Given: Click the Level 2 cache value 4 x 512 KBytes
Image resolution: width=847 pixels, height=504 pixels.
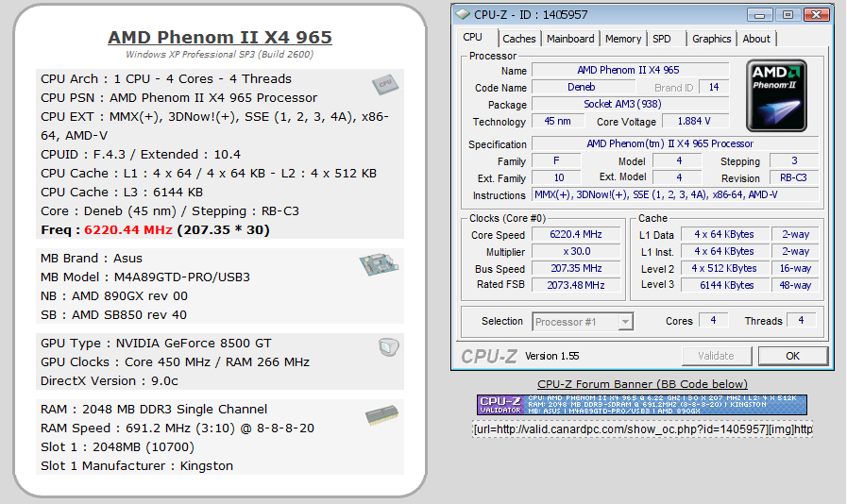Looking at the screenshot, I should [724, 268].
